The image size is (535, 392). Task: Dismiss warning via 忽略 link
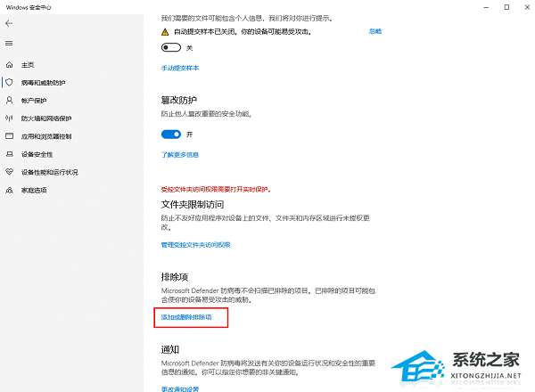tap(375, 31)
